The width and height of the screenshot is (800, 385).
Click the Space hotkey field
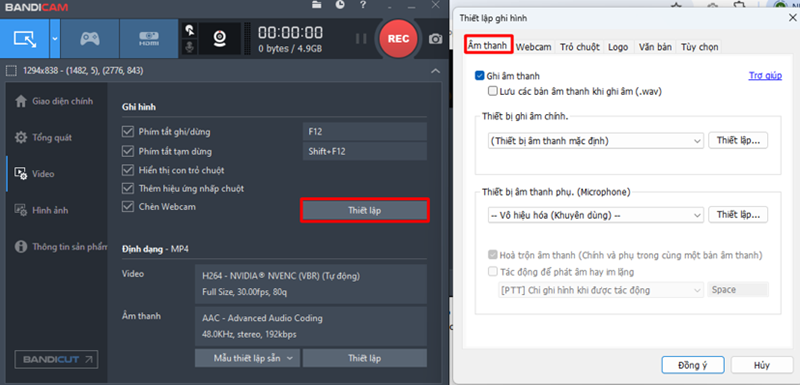tap(738, 290)
